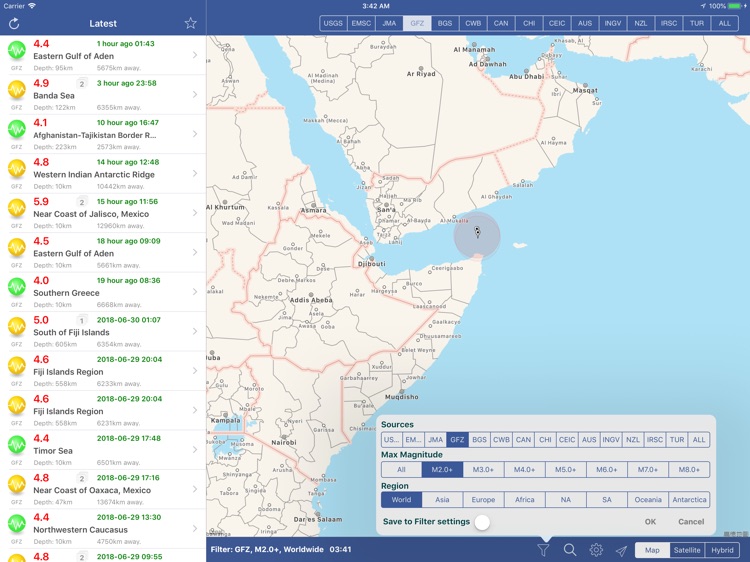Click the refresh icon in Latest header

[14, 24]
